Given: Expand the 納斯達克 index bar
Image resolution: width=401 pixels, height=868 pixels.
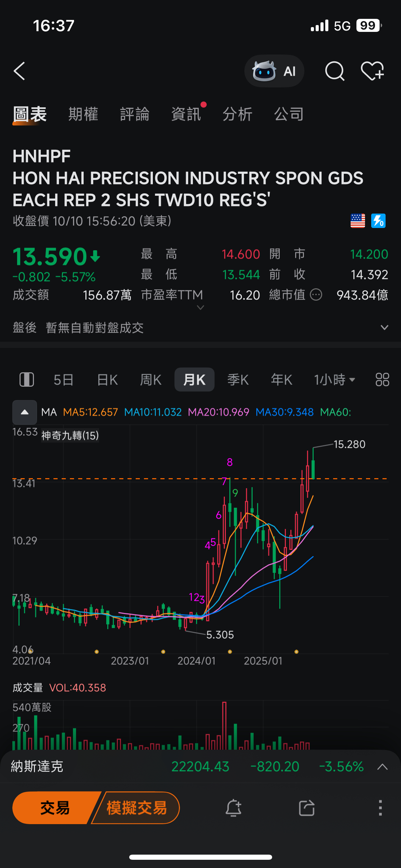Looking at the screenshot, I should [x=382, y=767].
